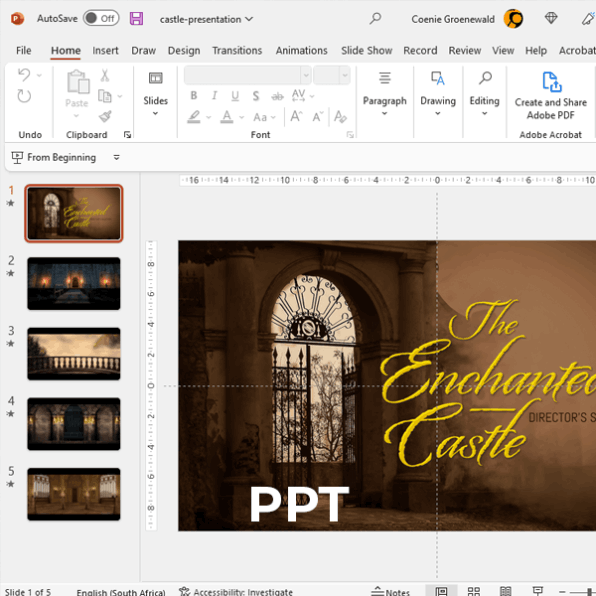Screen dimensions: 596x596
Task: Select slide 3 balustrade thumbnail
Action: point(74,354)
